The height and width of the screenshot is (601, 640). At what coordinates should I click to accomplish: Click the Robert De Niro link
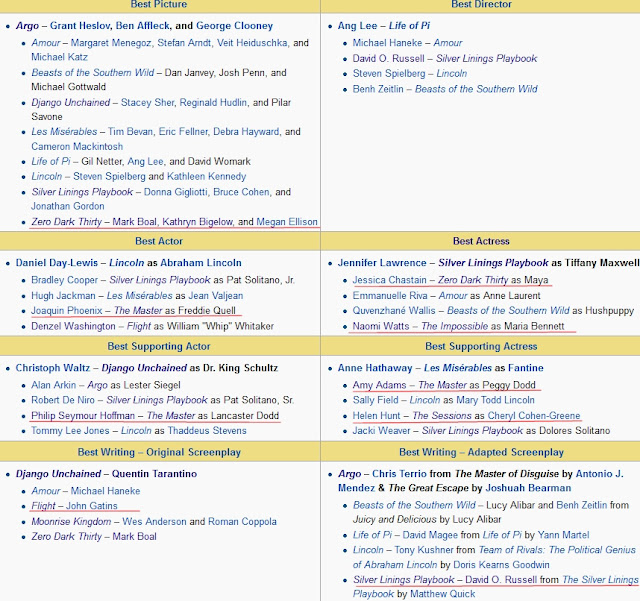(63, 400)
